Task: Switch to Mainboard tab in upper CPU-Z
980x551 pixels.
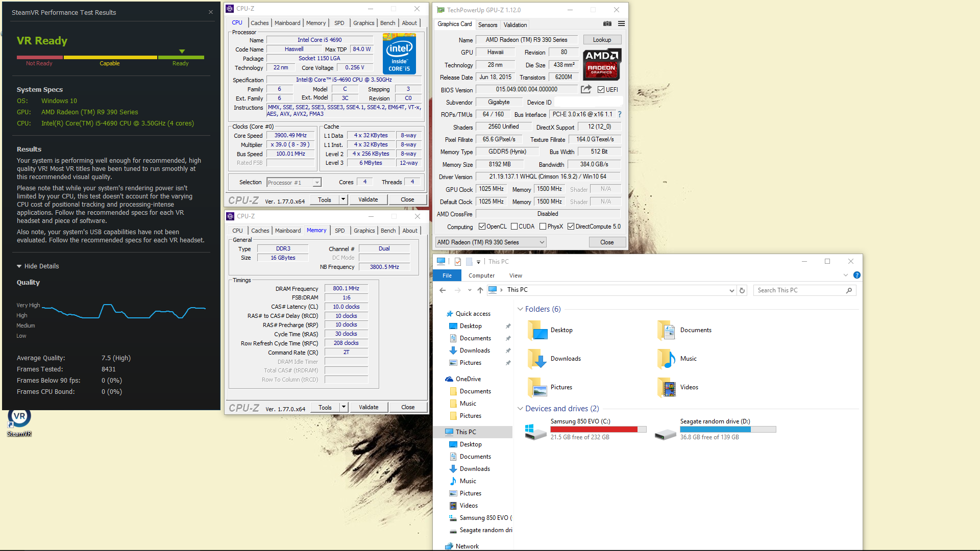Action: click(x=287, y=23)
